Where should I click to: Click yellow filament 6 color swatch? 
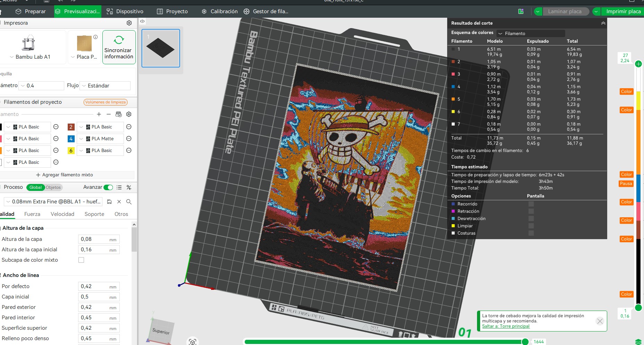point(71,151)
